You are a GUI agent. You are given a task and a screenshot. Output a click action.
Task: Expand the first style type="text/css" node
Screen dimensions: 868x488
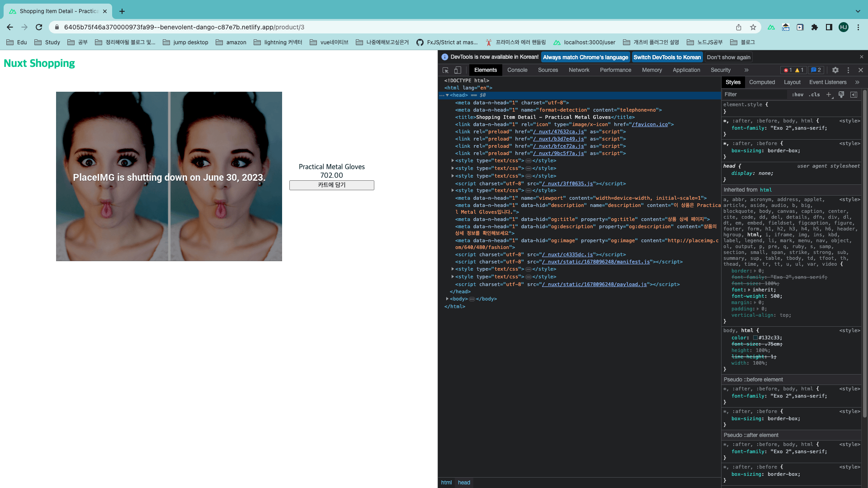(x=453, y=160)
